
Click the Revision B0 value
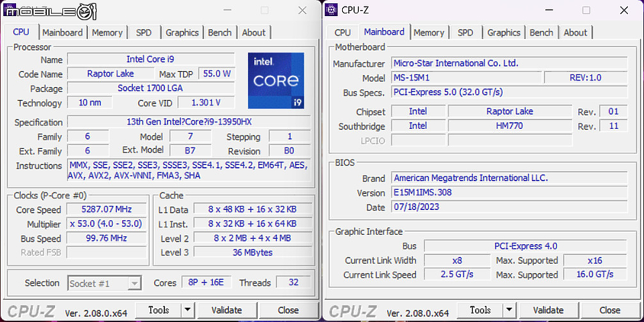coord(290,151)
